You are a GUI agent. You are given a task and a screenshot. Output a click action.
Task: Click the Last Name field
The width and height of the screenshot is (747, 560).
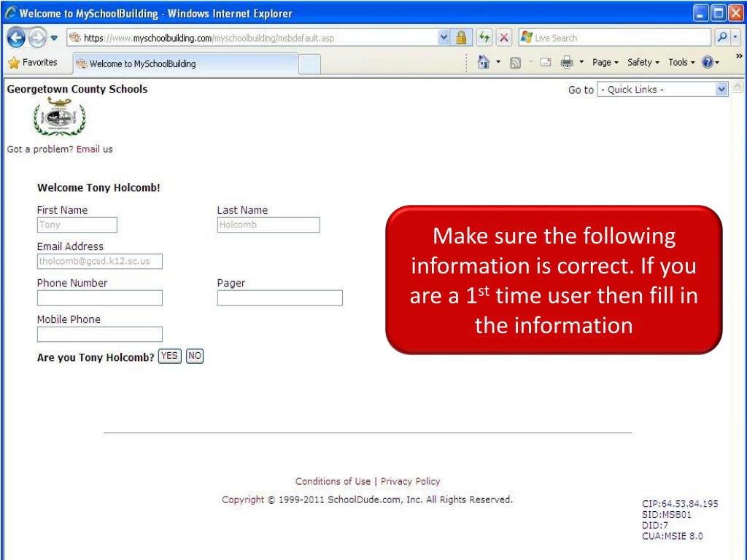pyautogui.click(x=268, y=225)
